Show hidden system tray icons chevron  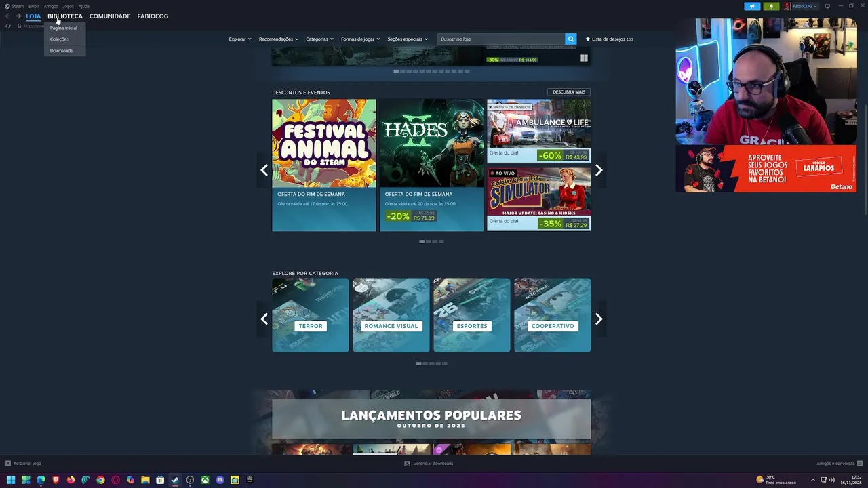812,480
